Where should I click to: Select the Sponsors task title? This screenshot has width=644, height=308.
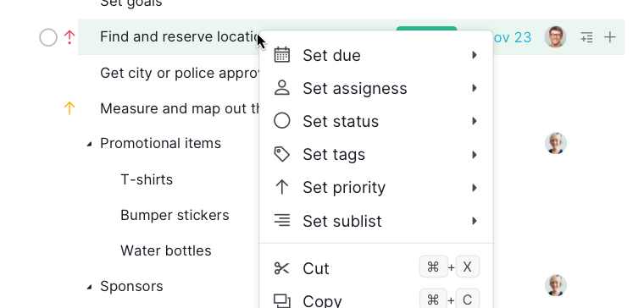[x=131, y=286]
